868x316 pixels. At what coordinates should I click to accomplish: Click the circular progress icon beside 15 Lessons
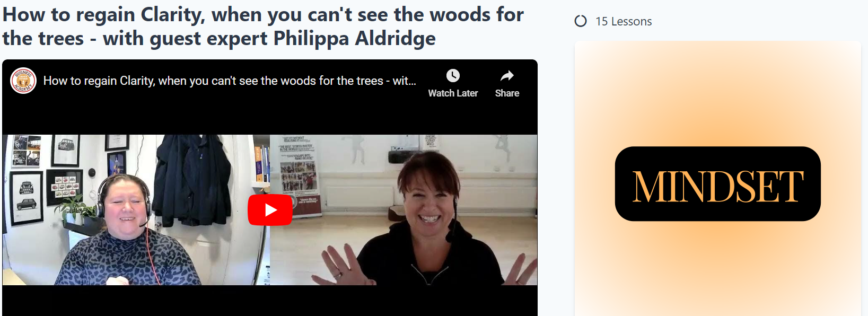[581, 21]
